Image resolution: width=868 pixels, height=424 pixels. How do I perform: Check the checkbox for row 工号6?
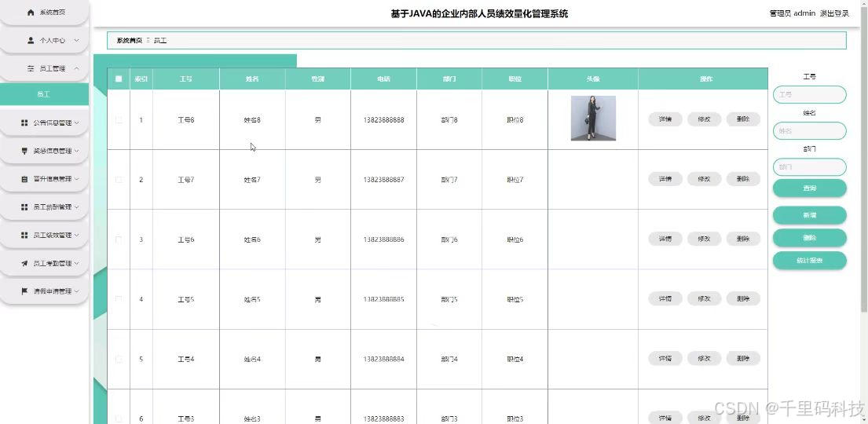pos(119,239)
